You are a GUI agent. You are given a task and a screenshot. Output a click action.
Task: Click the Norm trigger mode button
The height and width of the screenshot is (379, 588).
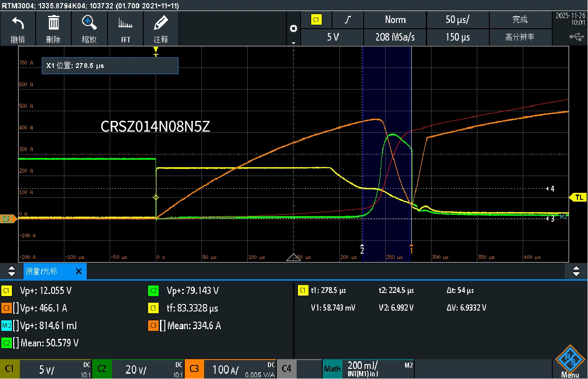395,20
